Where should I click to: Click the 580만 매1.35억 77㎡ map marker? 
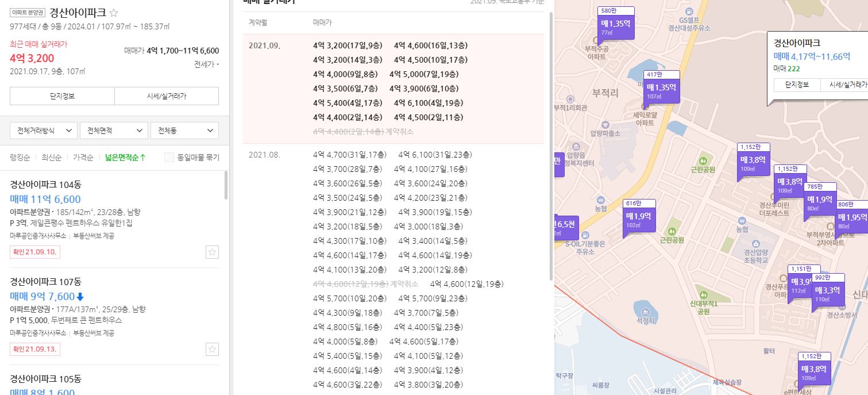[x=616, y=23]
